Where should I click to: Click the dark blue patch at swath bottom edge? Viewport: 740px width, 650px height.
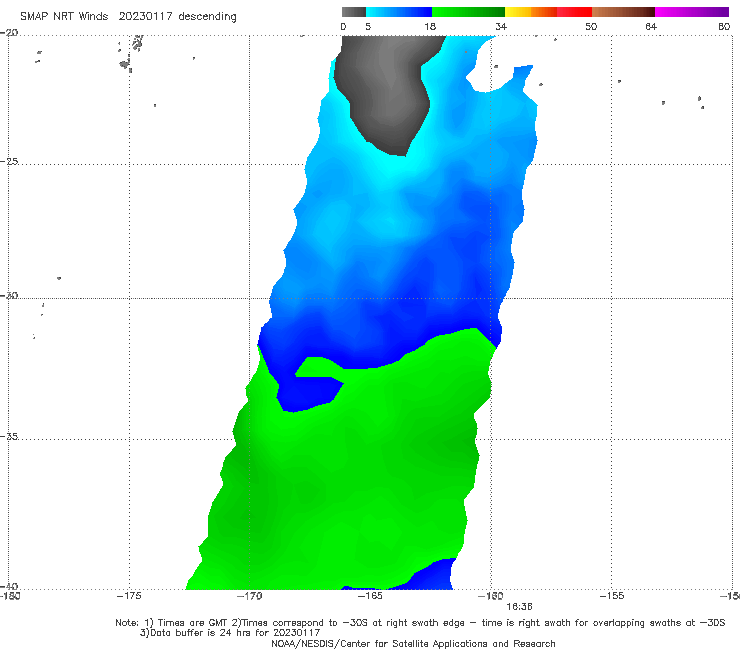427,575
